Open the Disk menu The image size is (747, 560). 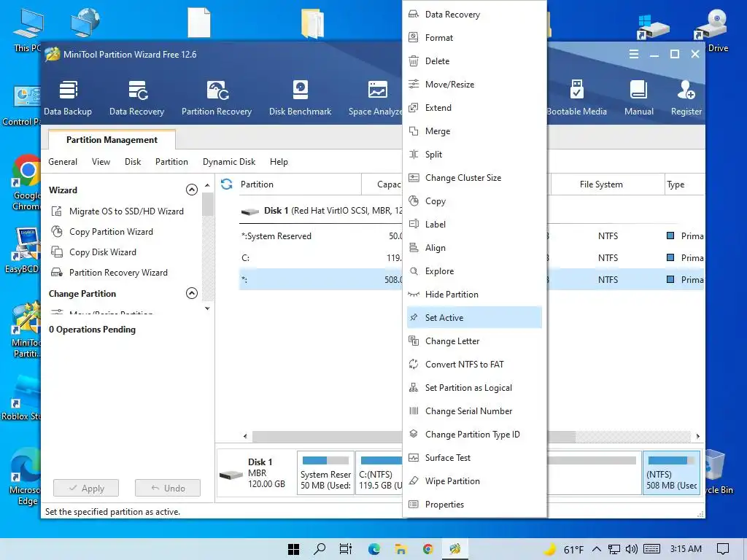(133, 162)
